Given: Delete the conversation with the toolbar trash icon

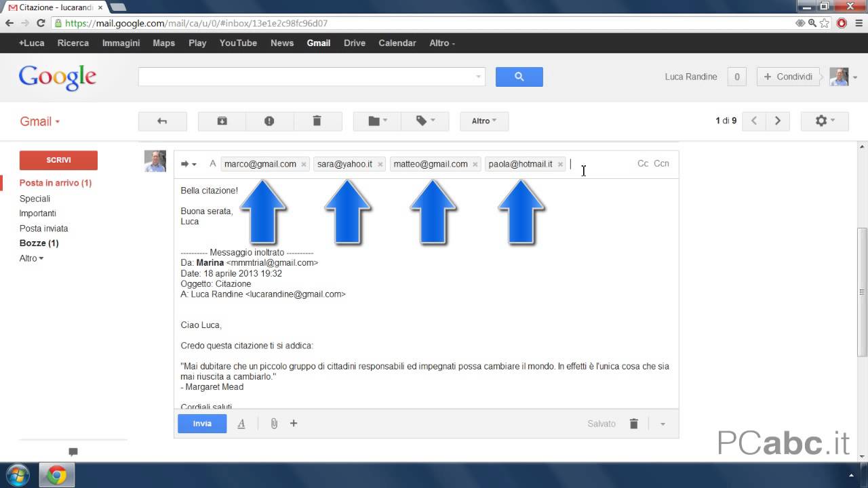Looking at the screenshot, I should tap(317, 121).
